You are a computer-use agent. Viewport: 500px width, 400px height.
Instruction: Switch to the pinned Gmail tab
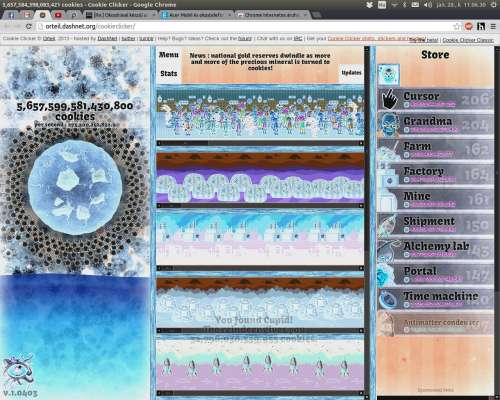27,15
